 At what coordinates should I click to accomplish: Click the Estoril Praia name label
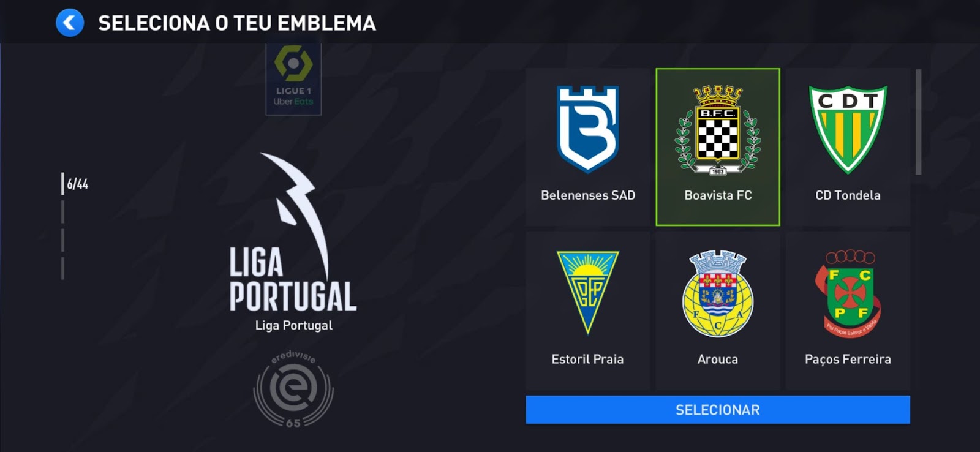[587, 360]
